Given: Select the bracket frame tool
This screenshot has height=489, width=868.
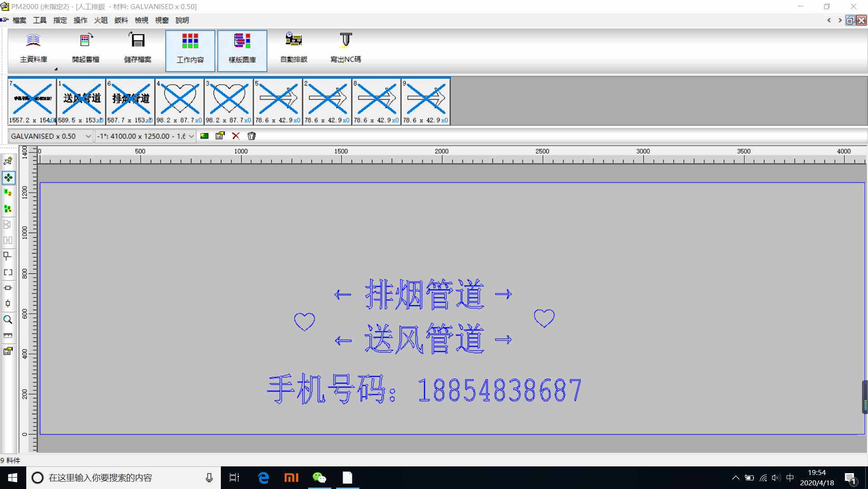Looking at the screenshot, I should (x=8, y=272).
